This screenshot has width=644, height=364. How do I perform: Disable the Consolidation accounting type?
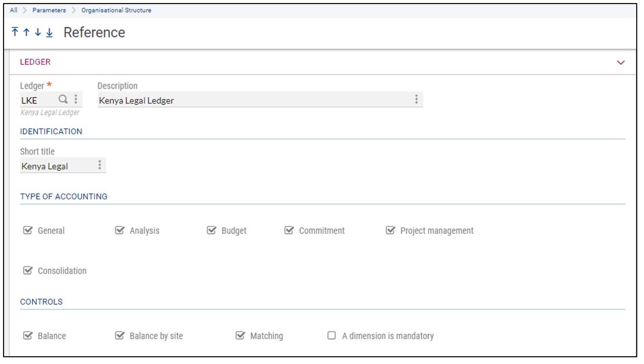28,270
